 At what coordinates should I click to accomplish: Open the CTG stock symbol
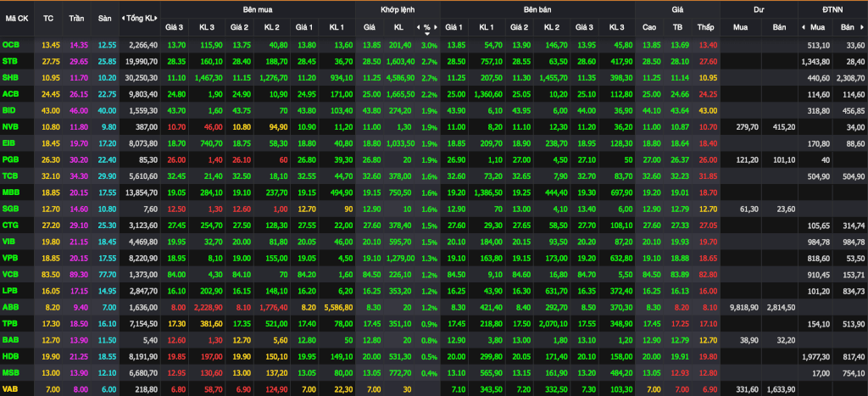pyautogui.click(x=9, y=226)
